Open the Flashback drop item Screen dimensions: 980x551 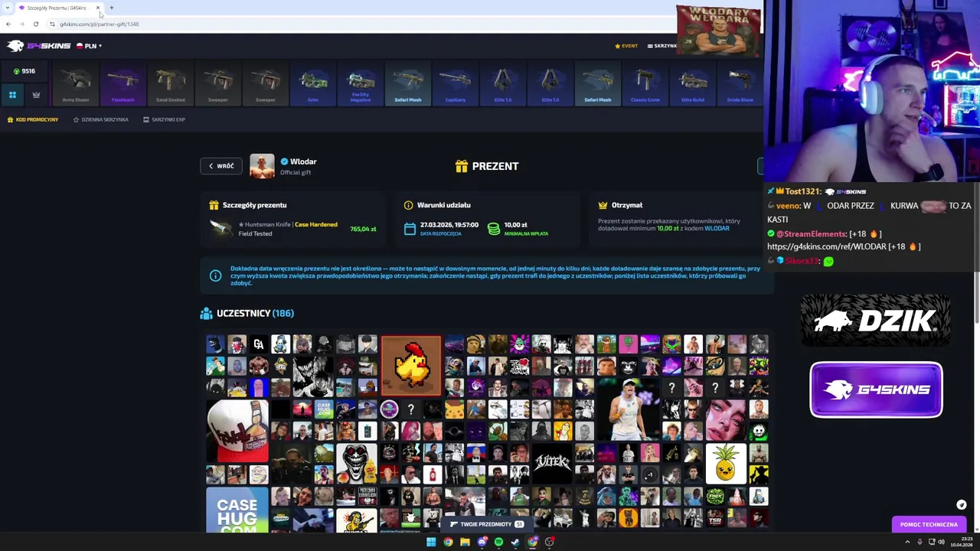(x=123, y=84)
